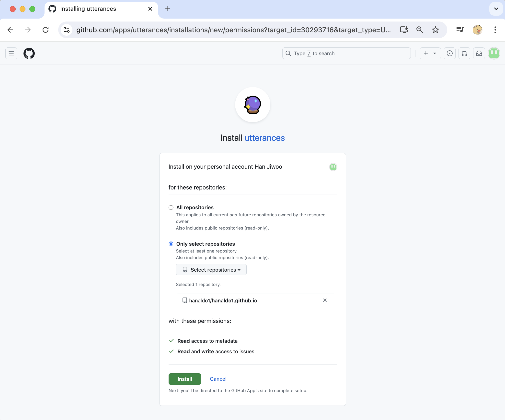Open Chrome three-dot menu
The width and height of the screenshot is (505, 420).
(x=495, y=30)
